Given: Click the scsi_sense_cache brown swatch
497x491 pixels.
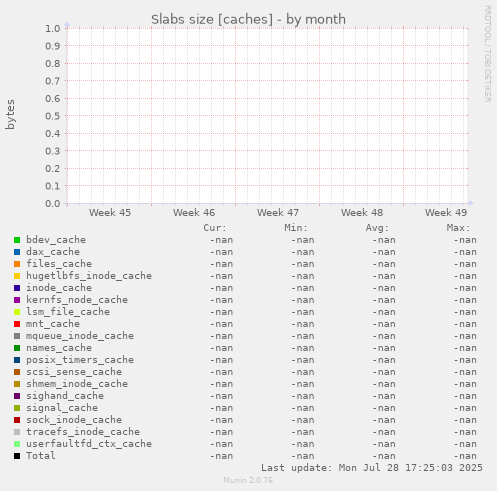Looking at the screenshot, I should 17,372.
